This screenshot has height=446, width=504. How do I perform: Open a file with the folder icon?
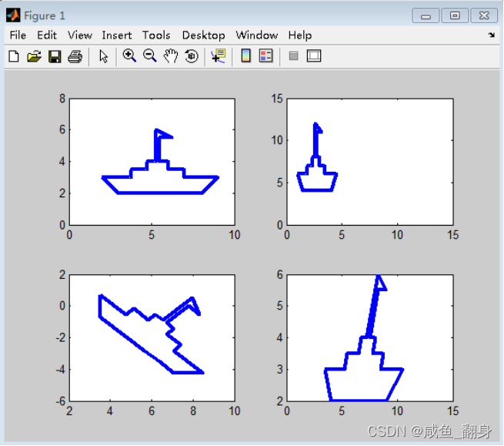click(x=34, y=56)
